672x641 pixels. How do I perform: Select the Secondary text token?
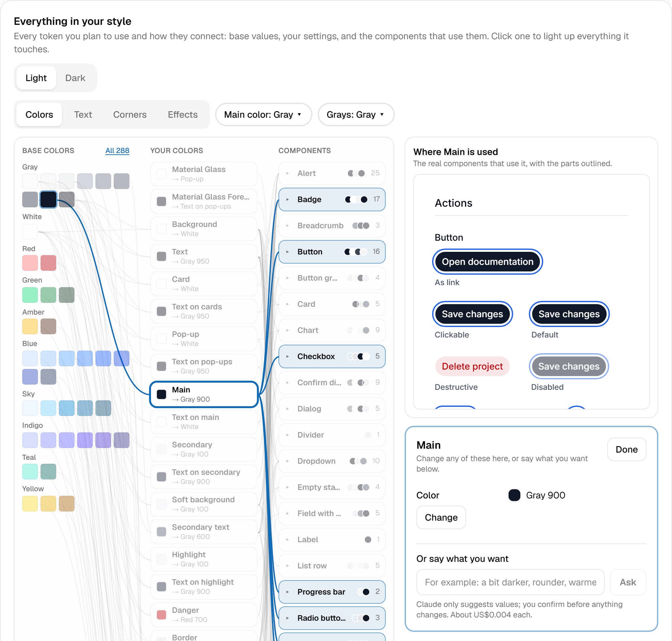point(204,532)
